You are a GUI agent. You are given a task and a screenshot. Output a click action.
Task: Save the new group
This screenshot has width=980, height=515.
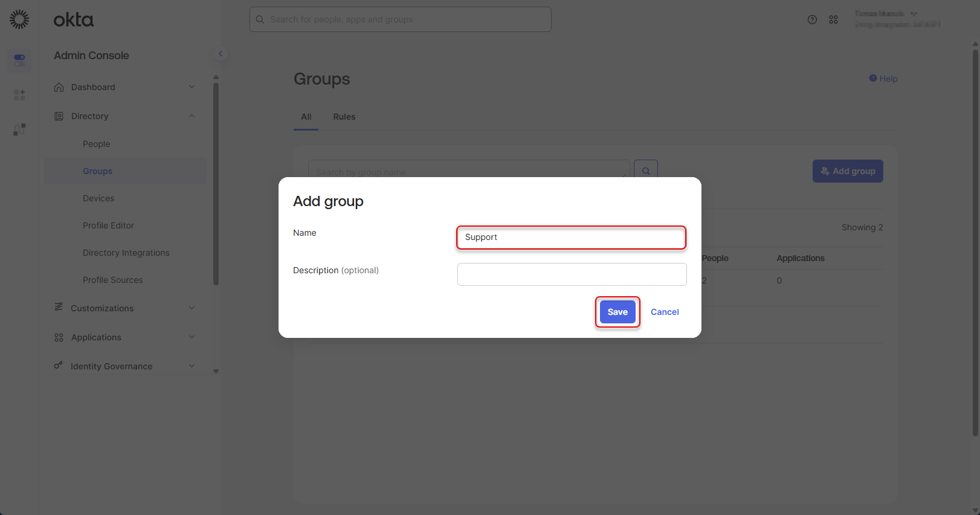tap(617, 312)
